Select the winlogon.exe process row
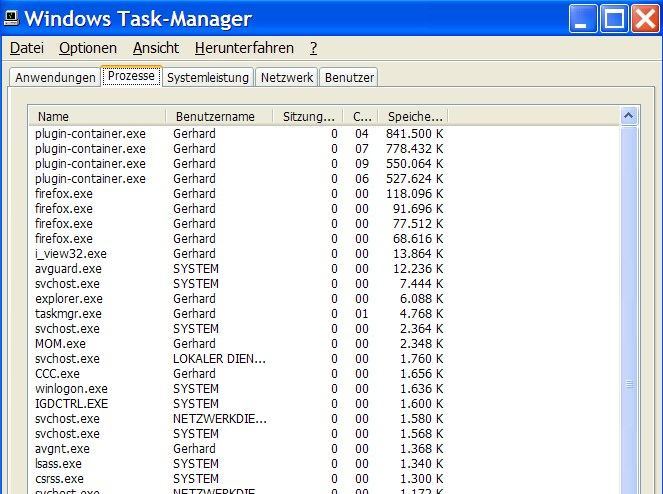This screenshot has height=494, width=663. point(239,389)
